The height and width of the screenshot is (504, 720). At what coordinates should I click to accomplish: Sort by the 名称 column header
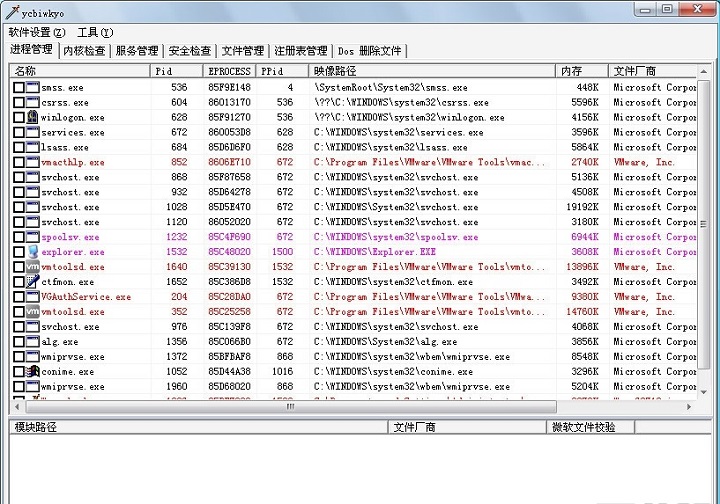pos(80,71)
